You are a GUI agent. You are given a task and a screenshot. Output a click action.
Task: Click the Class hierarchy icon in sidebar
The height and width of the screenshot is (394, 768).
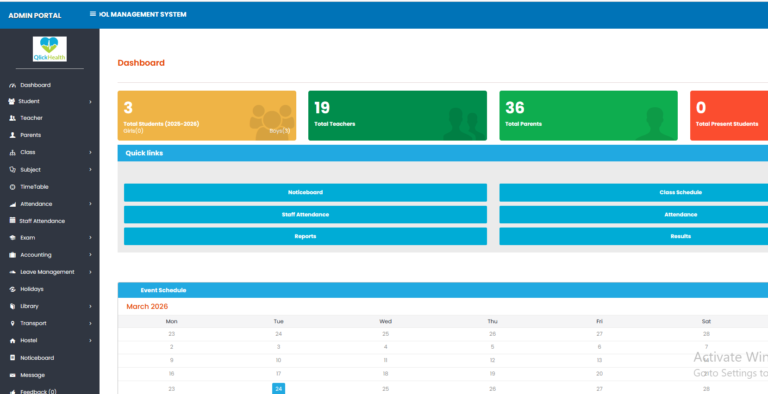click(13, 152)
